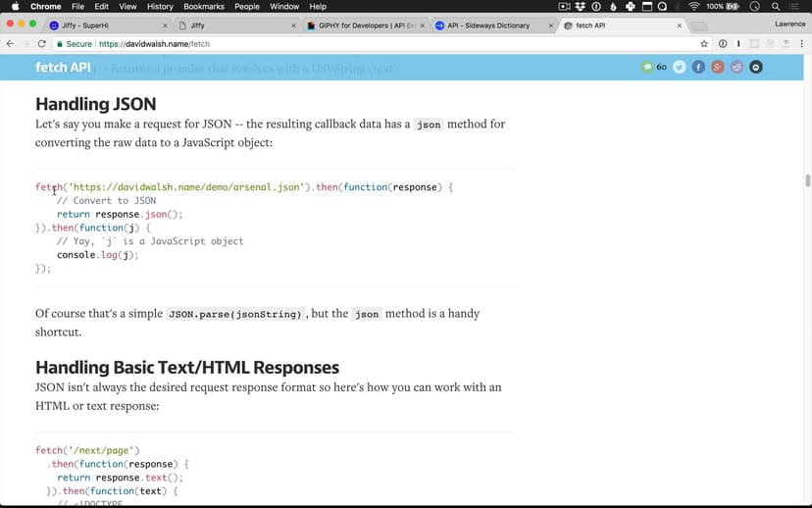Click the fetch API header title
The image size is (812, 508).
pos(63,67)
